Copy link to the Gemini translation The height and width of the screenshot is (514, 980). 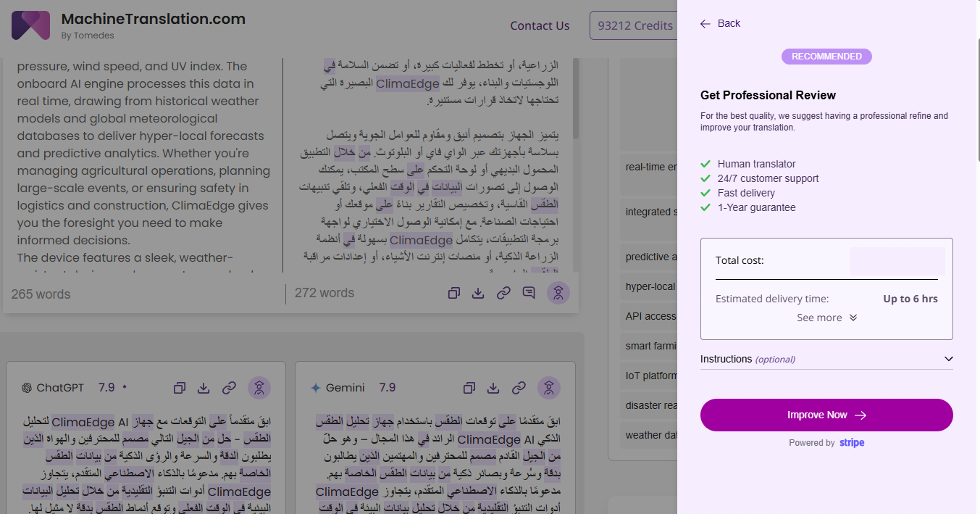[x=519, y=388]
